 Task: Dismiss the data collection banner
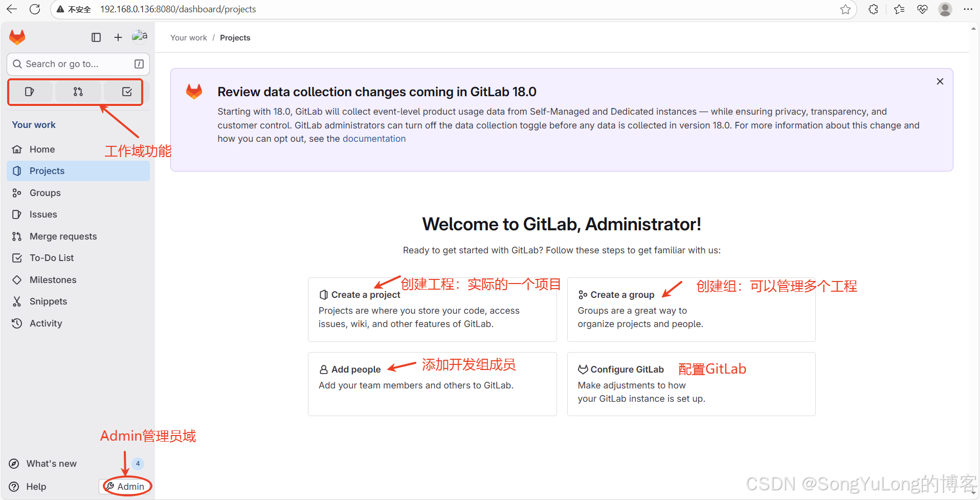940,81
